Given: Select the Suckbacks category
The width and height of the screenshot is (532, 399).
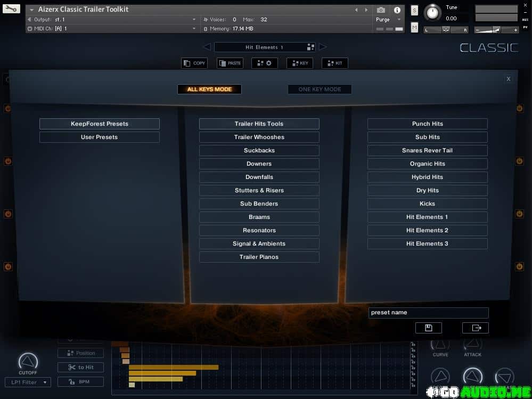Looking at the screenshot, I should coord(259,150).
